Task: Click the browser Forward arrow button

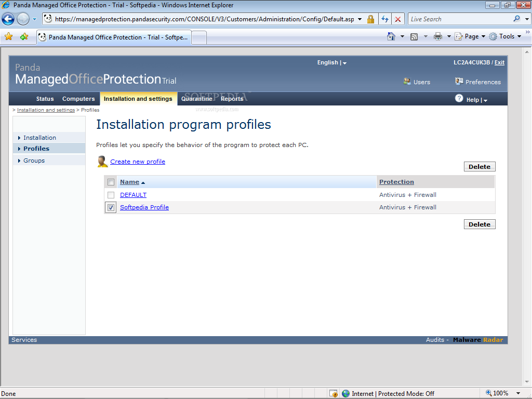Action: click(23, 19)
